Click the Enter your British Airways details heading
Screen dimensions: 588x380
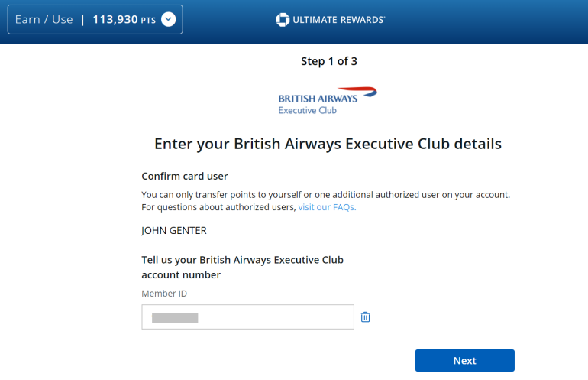(328, 144)
